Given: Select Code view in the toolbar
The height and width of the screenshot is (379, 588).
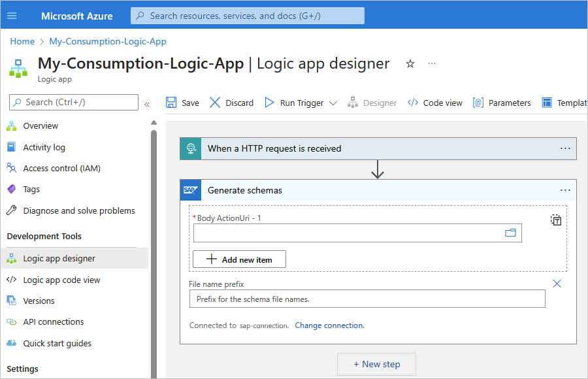Looking at the screenshot, I should tap(434, 103).
